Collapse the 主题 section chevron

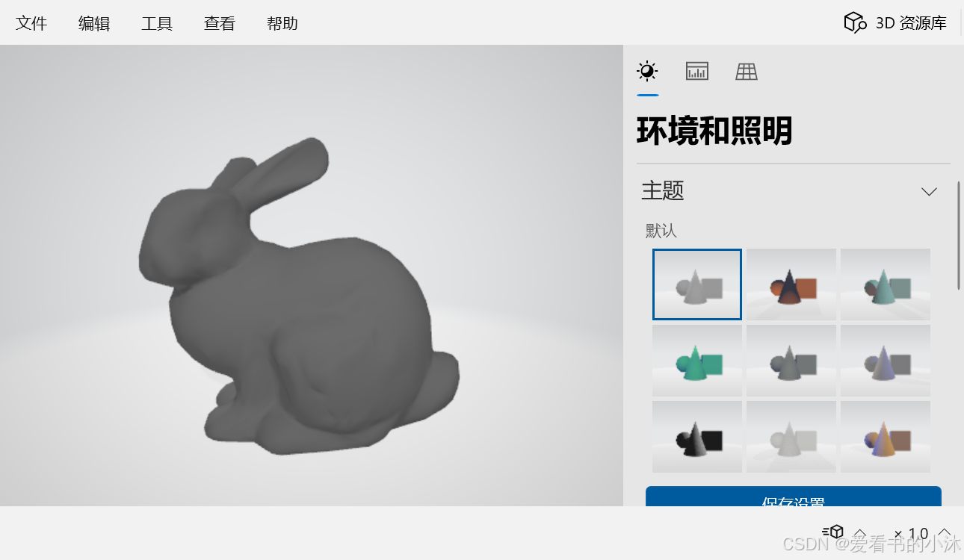pyautogui.click(x=929, y=192)
